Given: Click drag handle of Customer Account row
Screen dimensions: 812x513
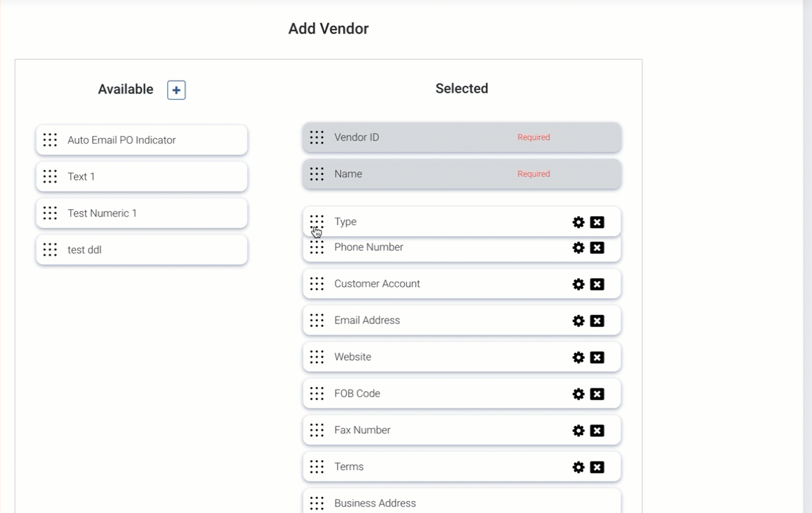Looking at the screenshot, I should pyautogui.click(x=317, y=284).
